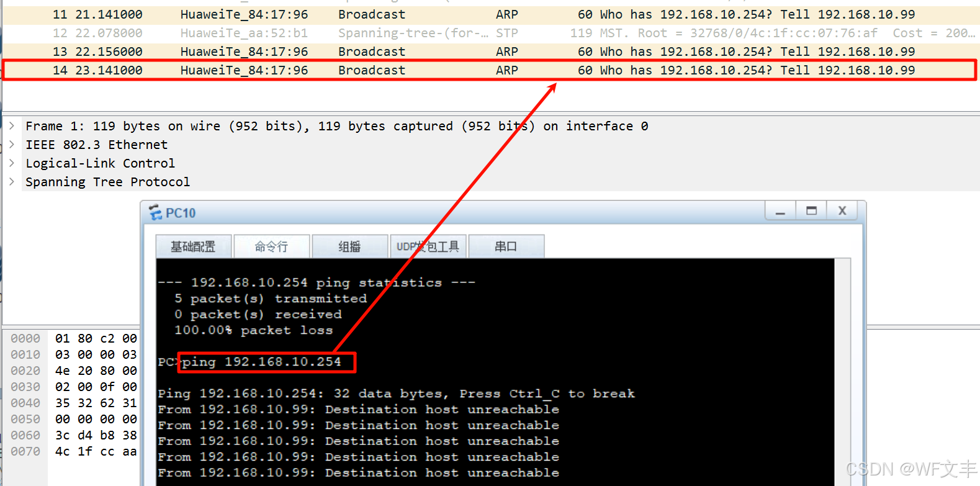Expand the Logical-Link Control row
This screenshot has height=486, width=980.
point(12,163)
